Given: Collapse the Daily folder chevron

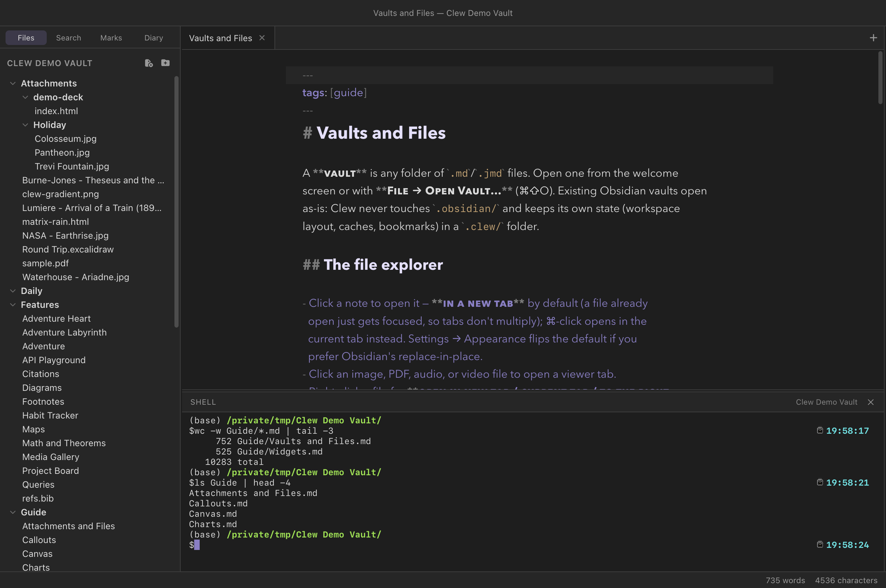Looking at the screenshot, I should (13, 291).
